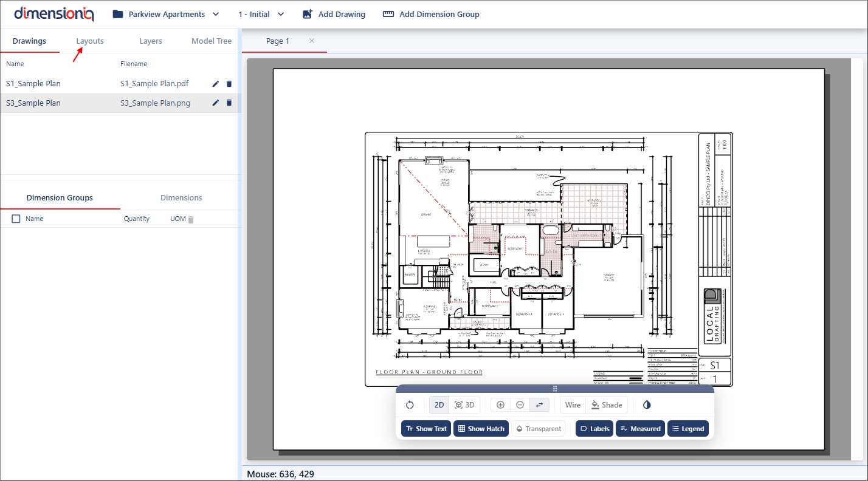
Task: Click the zoom out minus icon
Action: [x=520, y=405]
